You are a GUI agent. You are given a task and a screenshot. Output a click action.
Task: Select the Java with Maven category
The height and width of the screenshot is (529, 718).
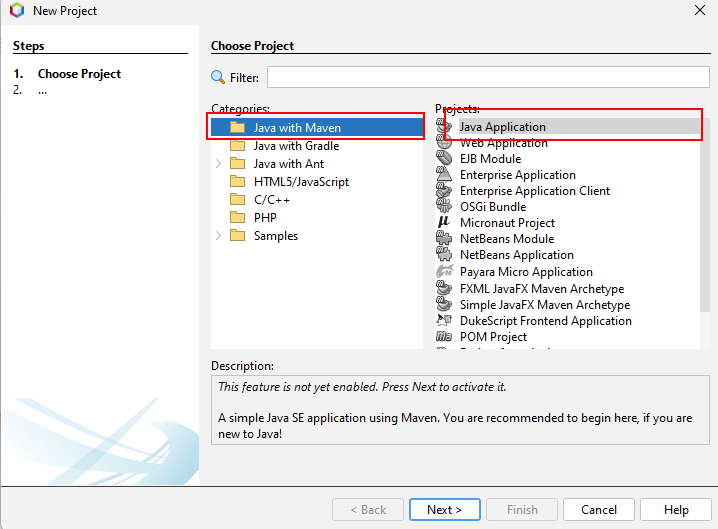(x=316, y=127)
